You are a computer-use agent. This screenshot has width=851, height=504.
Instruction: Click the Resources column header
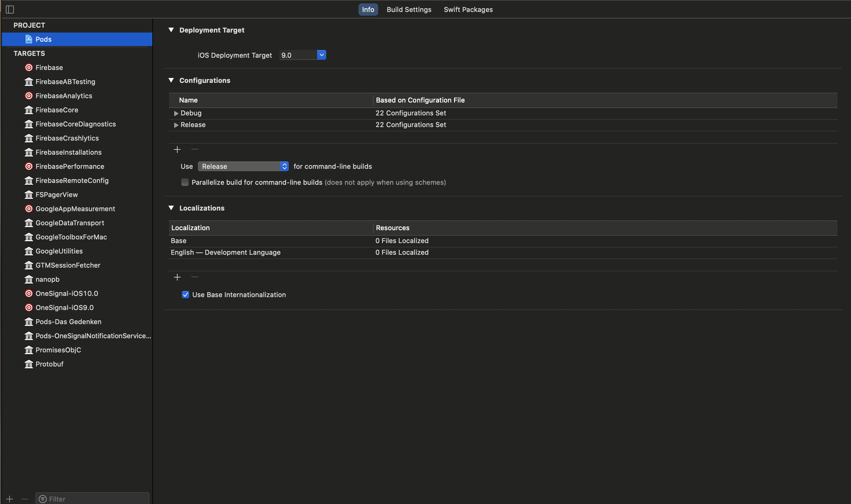(605, 228)
